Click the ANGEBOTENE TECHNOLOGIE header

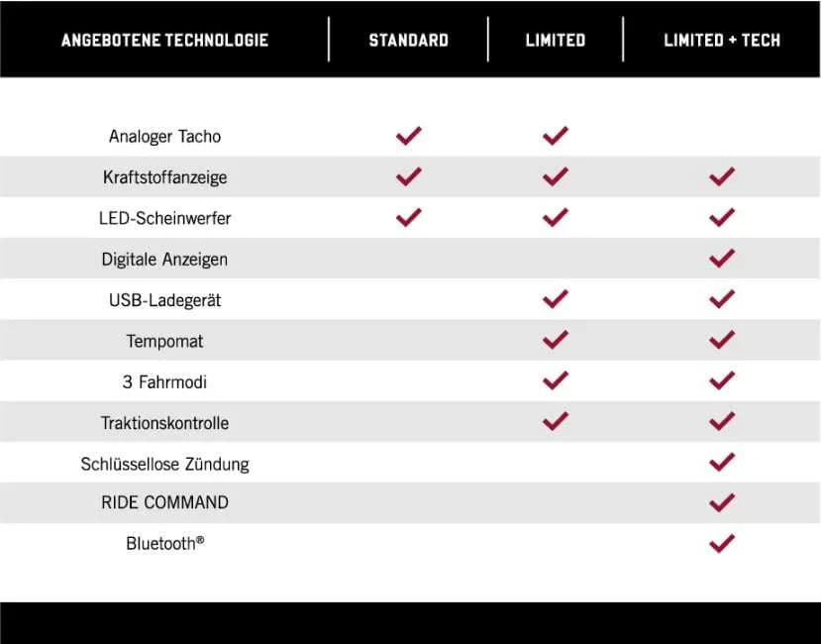coord(164,41)
